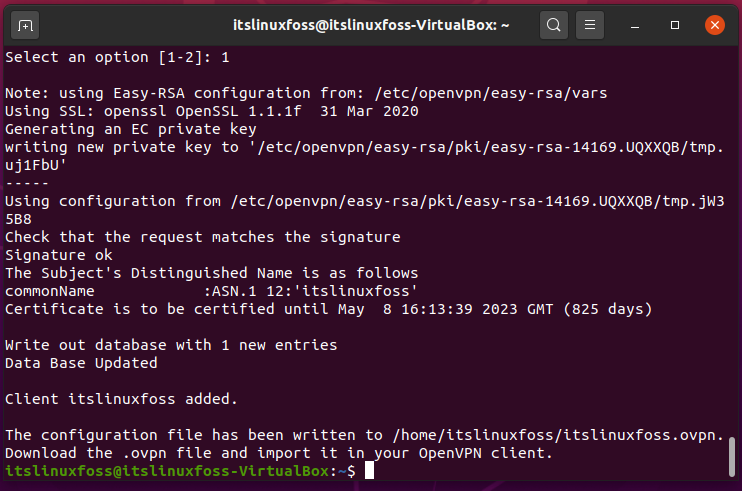Click the 'Download the .ovpn file' instruction line

pos(279,453)
